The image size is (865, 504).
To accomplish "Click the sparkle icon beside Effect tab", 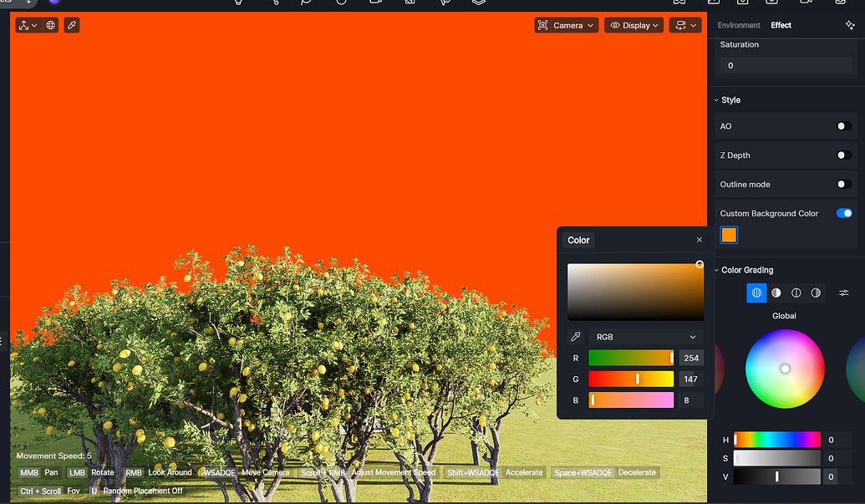I will click(850, 25).
